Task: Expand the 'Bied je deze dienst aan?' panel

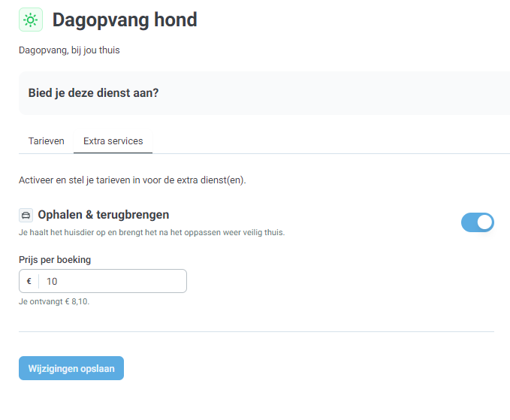Action: pos(264,93)
